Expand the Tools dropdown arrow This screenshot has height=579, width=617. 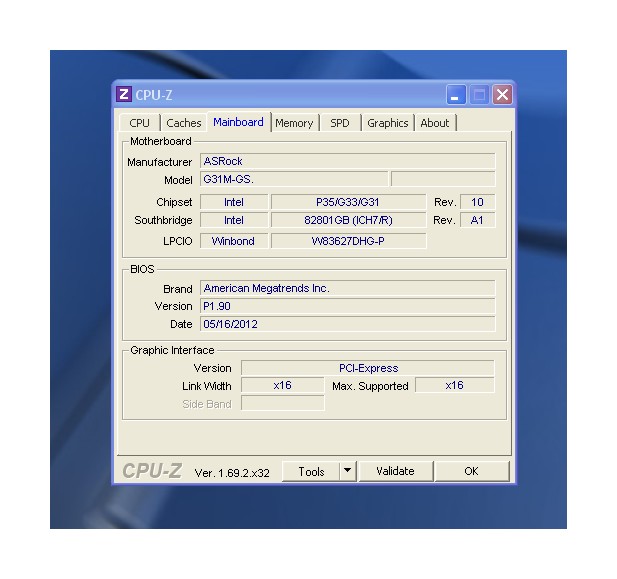pos(347,471)
